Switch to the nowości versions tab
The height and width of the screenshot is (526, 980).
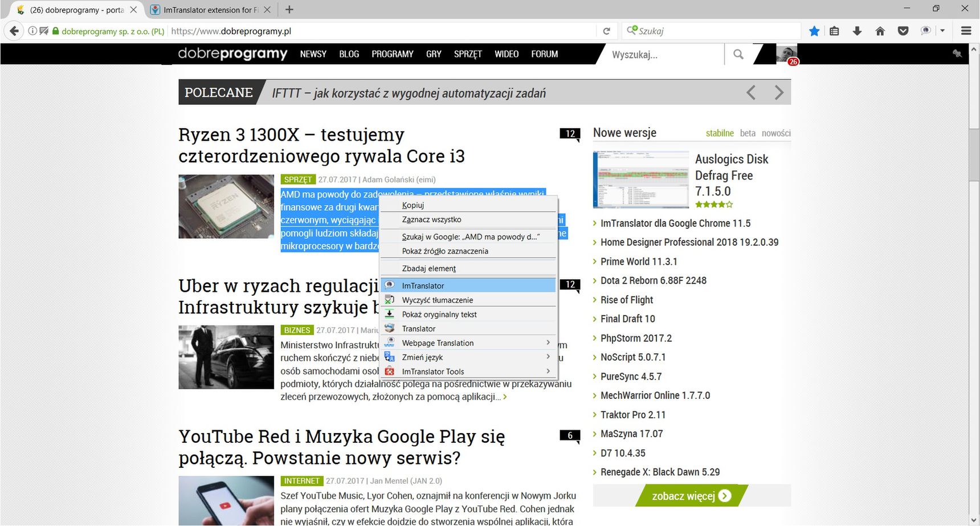tap(776, 133)
